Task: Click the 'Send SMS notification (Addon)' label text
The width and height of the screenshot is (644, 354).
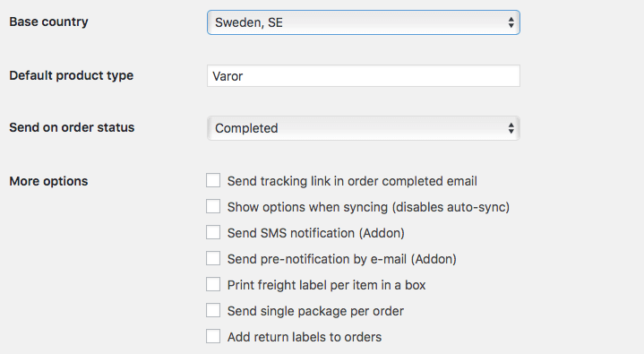Action: click(x=316, y=233)
